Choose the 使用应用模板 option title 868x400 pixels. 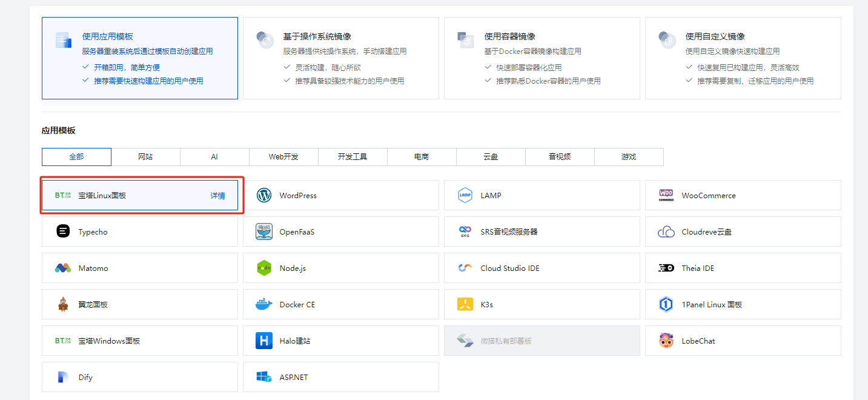click(107, 36)
